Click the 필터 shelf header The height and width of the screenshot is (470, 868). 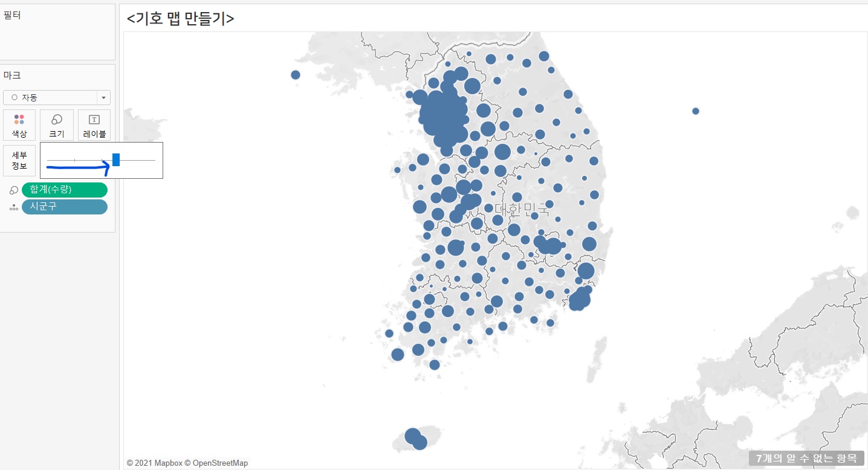point(13,15)
